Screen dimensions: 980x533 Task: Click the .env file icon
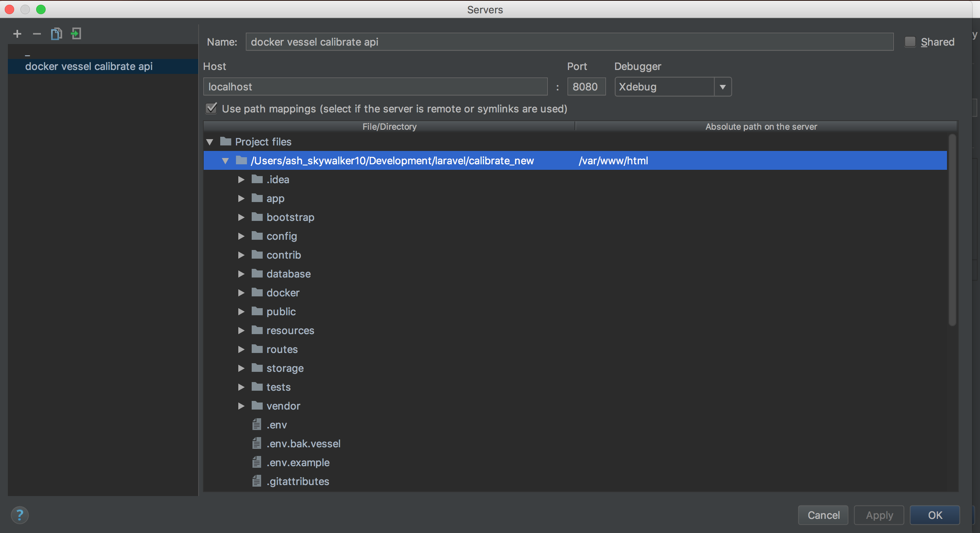[x=257, y=425]
